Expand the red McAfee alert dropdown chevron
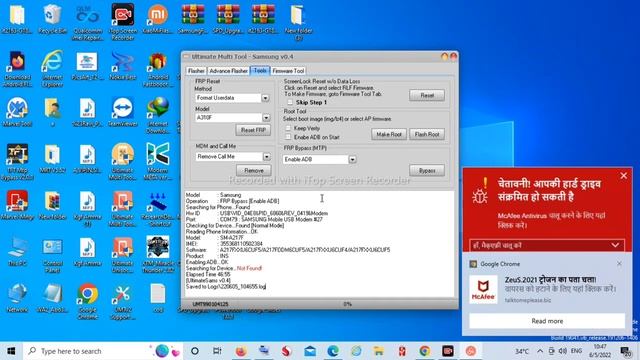 (x=615, y=245)
